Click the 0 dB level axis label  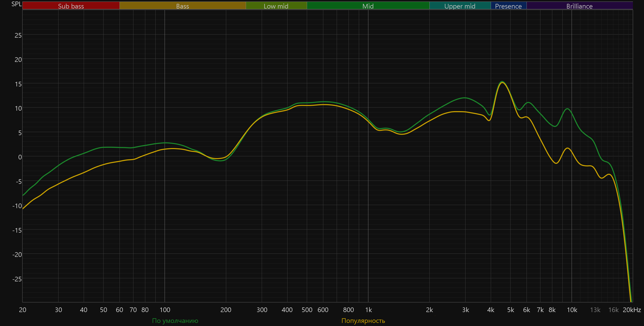pyautogui.click(x=20, y=157)
